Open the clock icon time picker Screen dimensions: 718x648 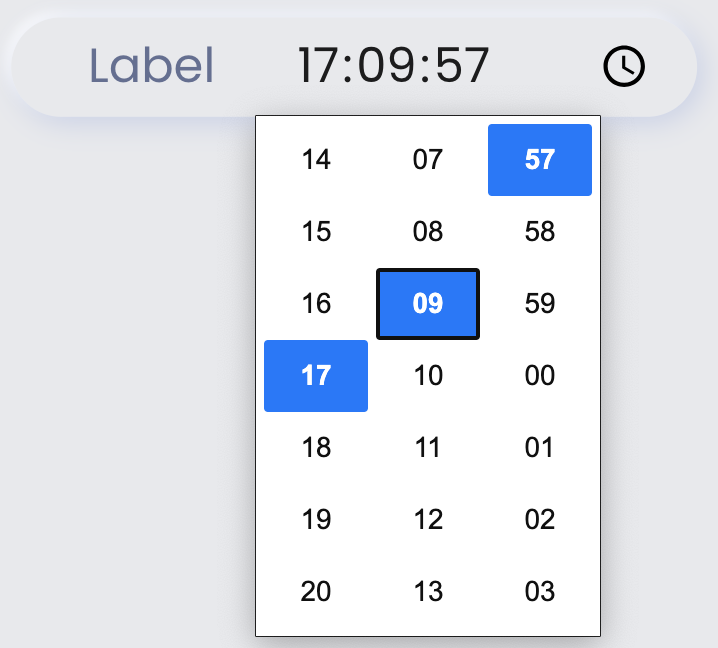pos(624,66)
